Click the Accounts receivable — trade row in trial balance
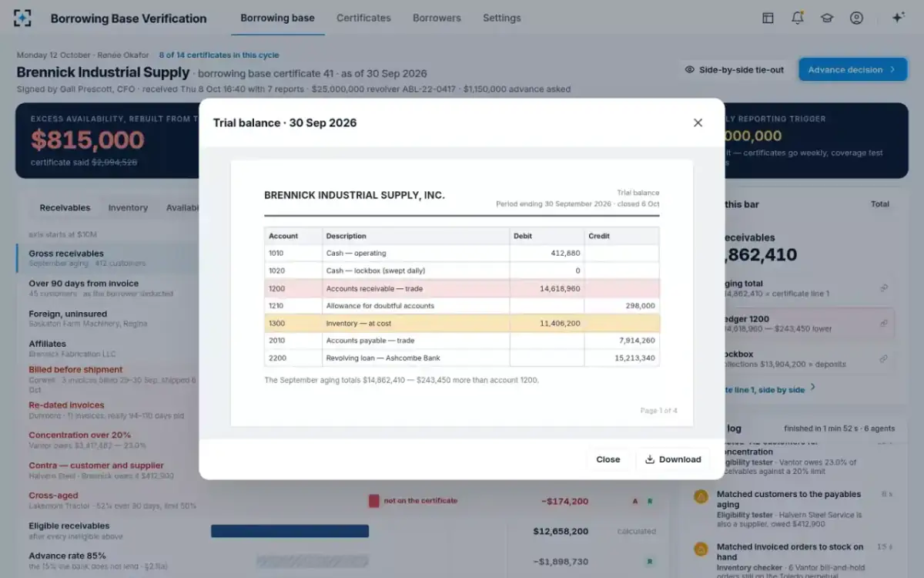924x578 pixels. pyautogui.click(x=462, y=288)
